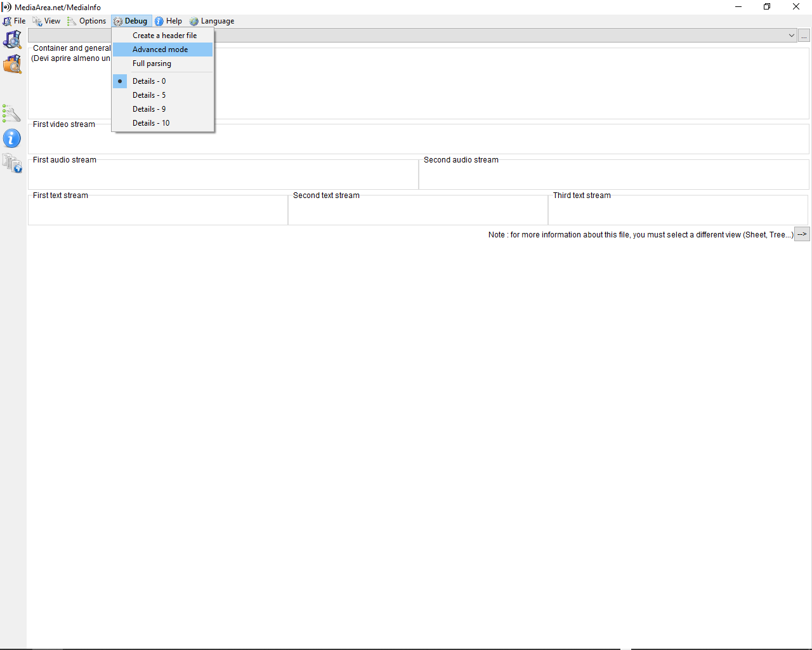This screenshot has height=650, width=812.
Task: Open the View menu
Action: pyautogui.click(x=47, y=21)
